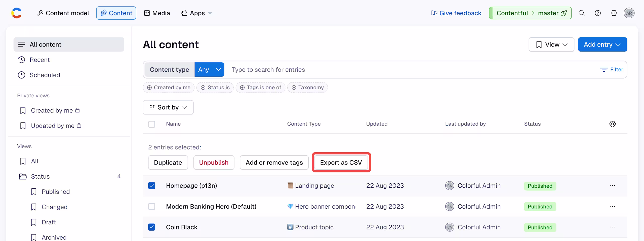
Task: Switch to the Media tab
Action: [x=157, y=13]
